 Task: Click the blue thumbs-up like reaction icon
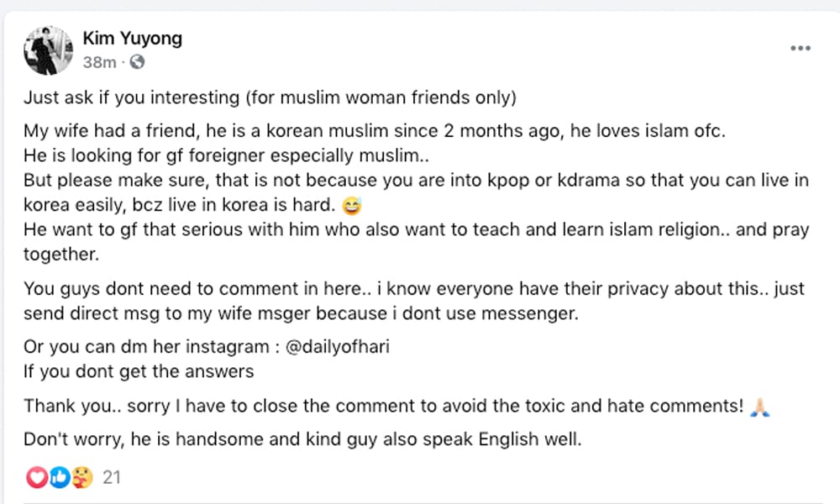[x=59, y=477]
